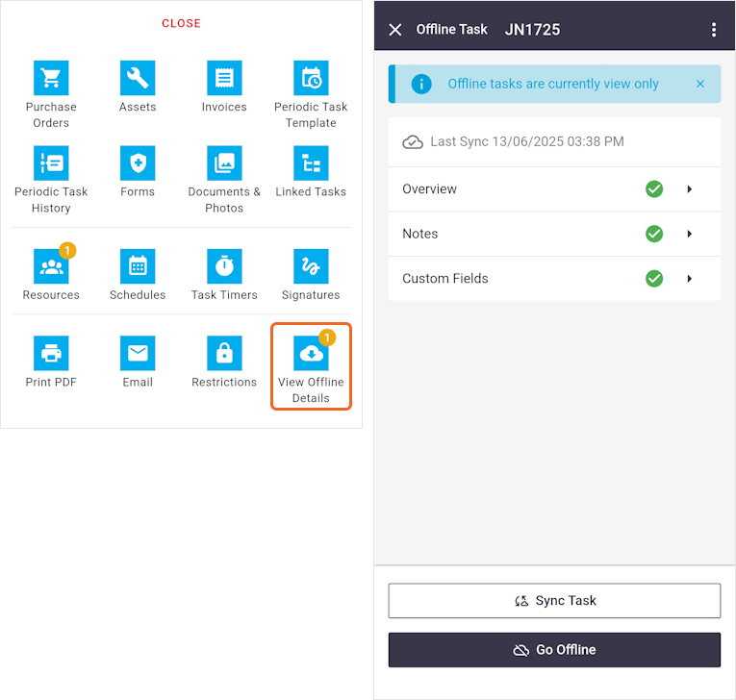Open Schedules calendar icon
The image size is (736, 700).
click(138, 266)
